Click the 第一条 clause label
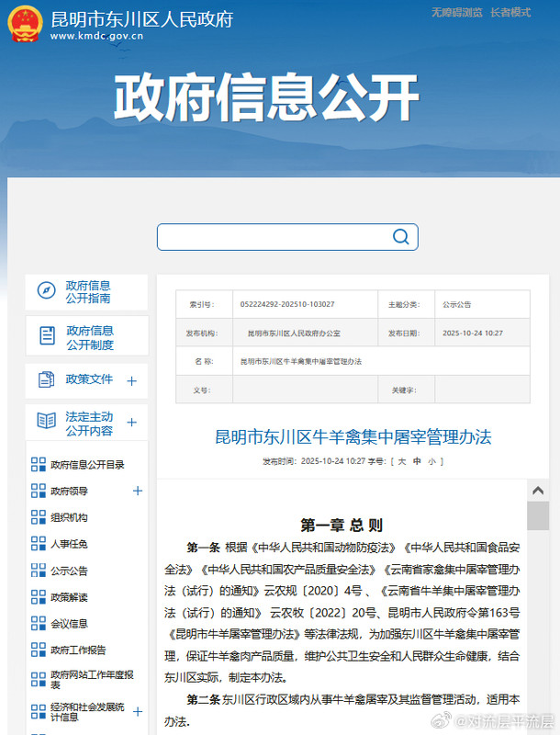560x735 pixels. click(203, 548)
